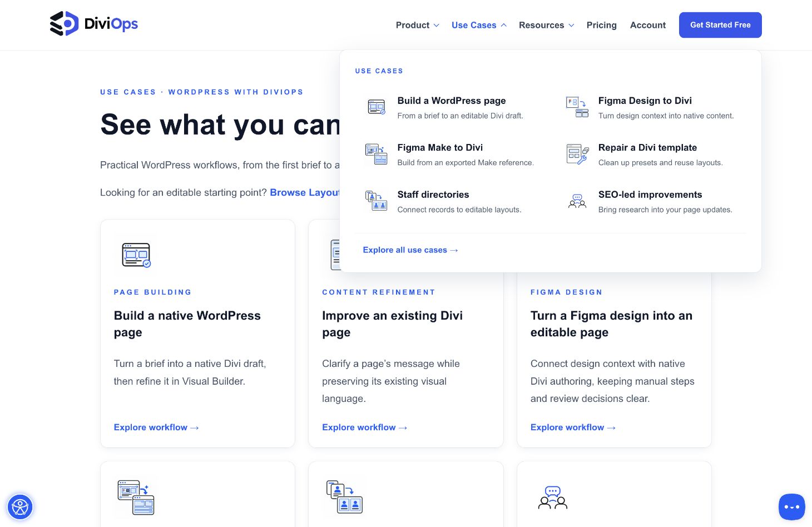812x527 pixels.
Task: Explore workflow for Turn a Figma design
Action: 573,427
